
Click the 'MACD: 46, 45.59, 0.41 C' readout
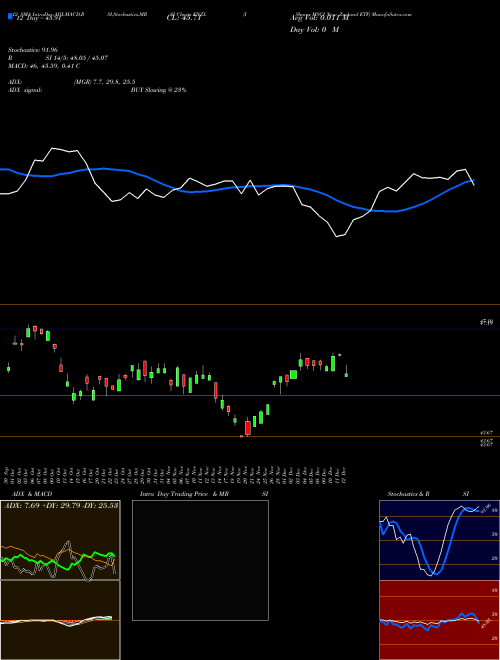[44, 66]
